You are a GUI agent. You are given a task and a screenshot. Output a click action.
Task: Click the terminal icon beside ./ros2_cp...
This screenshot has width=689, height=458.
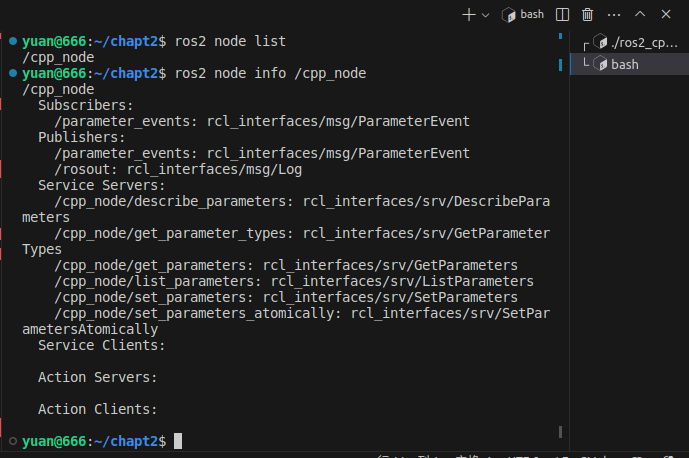[x=600, y=42]
